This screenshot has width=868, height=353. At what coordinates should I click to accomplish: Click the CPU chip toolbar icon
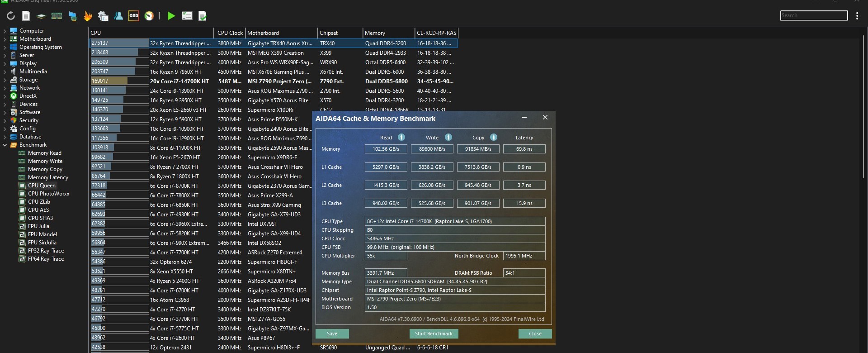[41, 16]
